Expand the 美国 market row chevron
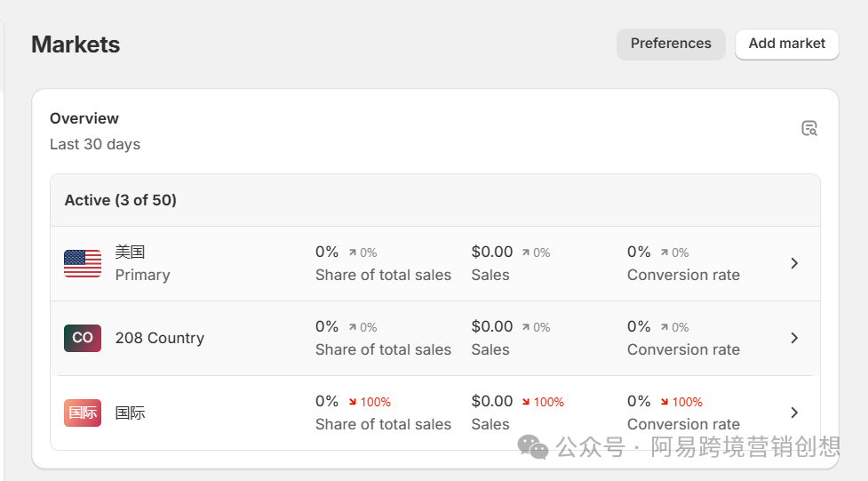 (794, 263)
